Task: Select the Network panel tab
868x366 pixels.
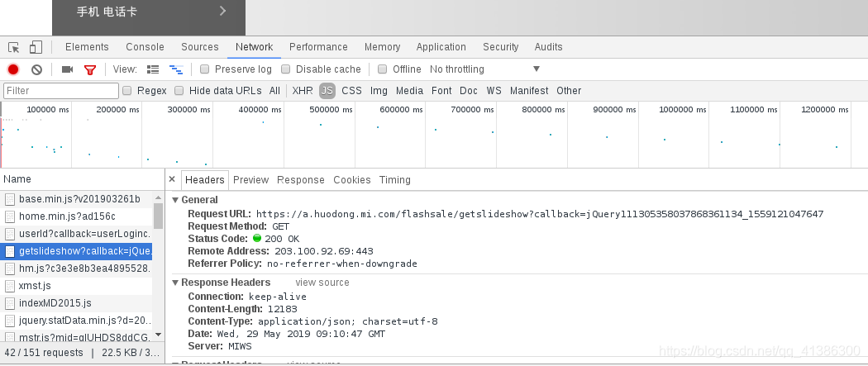Action: 254,47
